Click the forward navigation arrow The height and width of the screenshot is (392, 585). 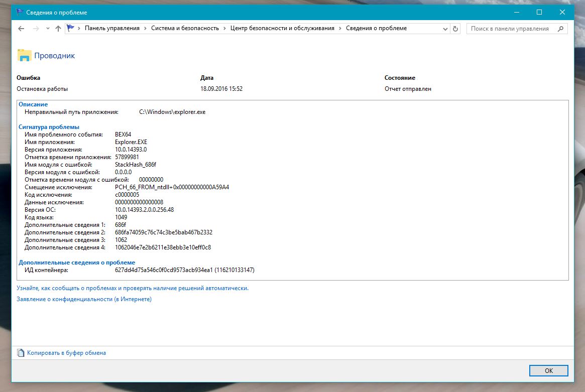click(x=36, y=29)
